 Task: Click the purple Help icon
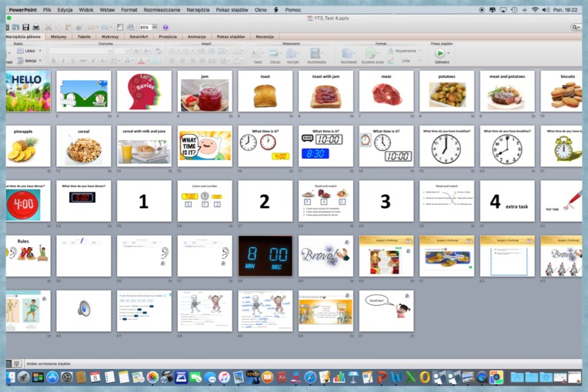[x=165, y=28]
